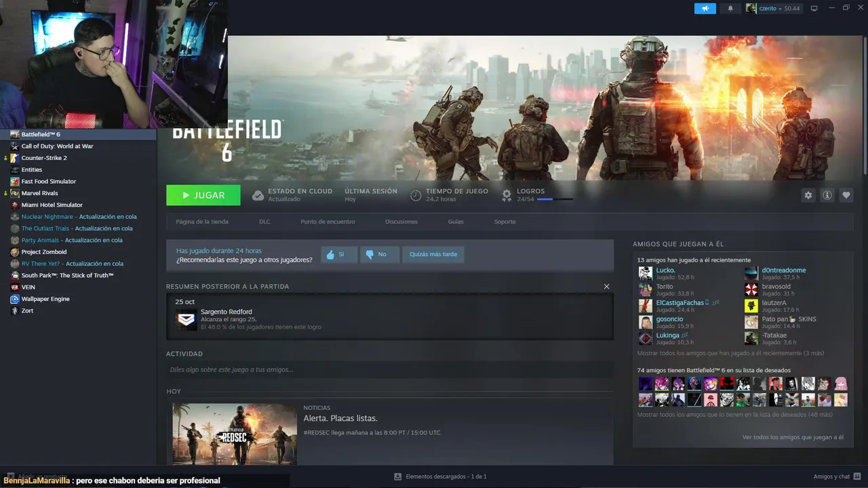Click the Wallpaper Engine game icon
This screenshot has width=868, height=488.
(x=15, y=299)
